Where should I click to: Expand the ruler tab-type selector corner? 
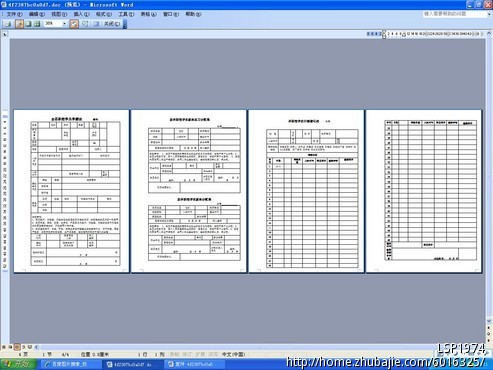click(x=5, y=34)
